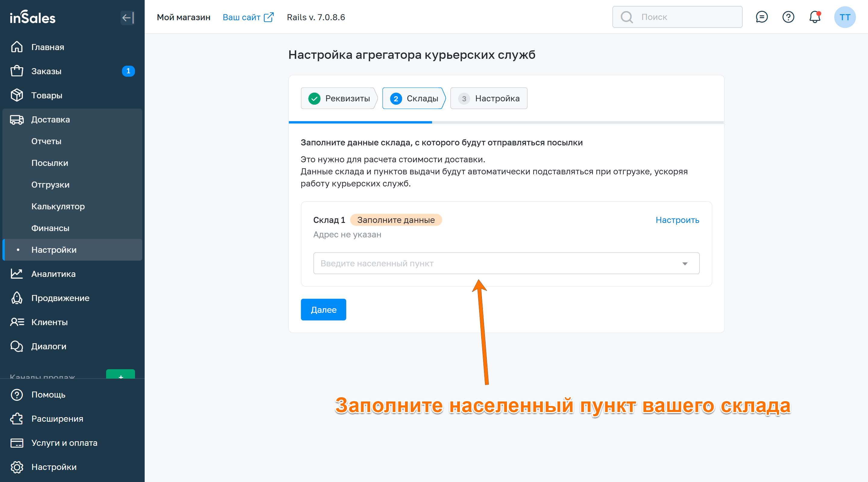The image size is (868, 482).
Task: Go to Главная home icon
Action: pos(17,47)
